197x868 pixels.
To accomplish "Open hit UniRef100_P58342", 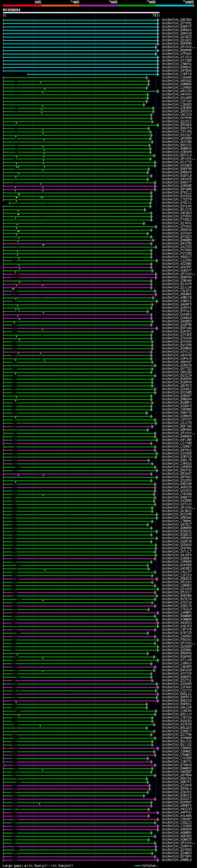I will (x=176, y=640).
